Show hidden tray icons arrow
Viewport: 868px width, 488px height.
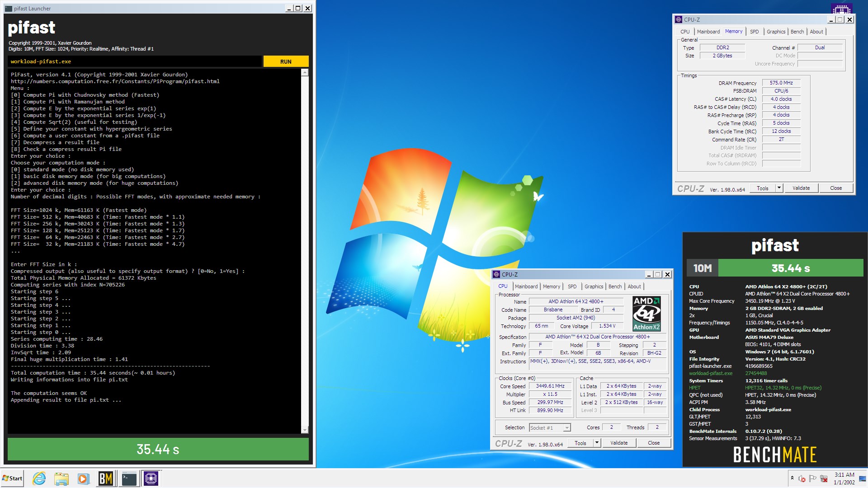(x=792, y=478)
